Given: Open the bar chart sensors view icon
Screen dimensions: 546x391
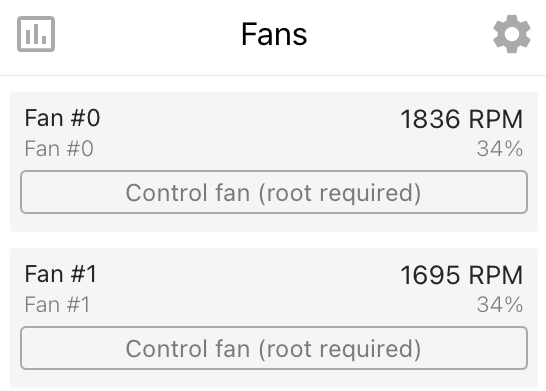Looking at the screenshot, I should pyautogui.click(x=36, y=34).
